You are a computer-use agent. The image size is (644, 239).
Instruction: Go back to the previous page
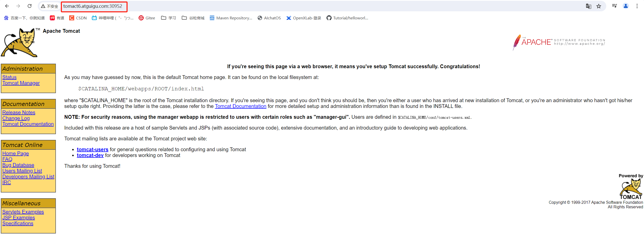click(7, 6)
